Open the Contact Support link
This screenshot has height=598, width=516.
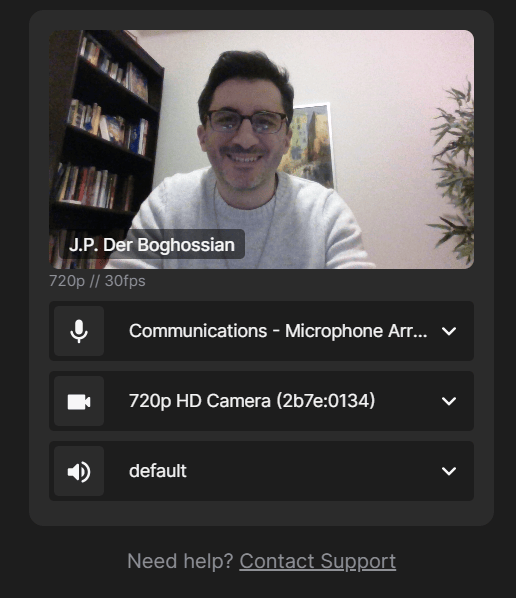pos(318,561)
